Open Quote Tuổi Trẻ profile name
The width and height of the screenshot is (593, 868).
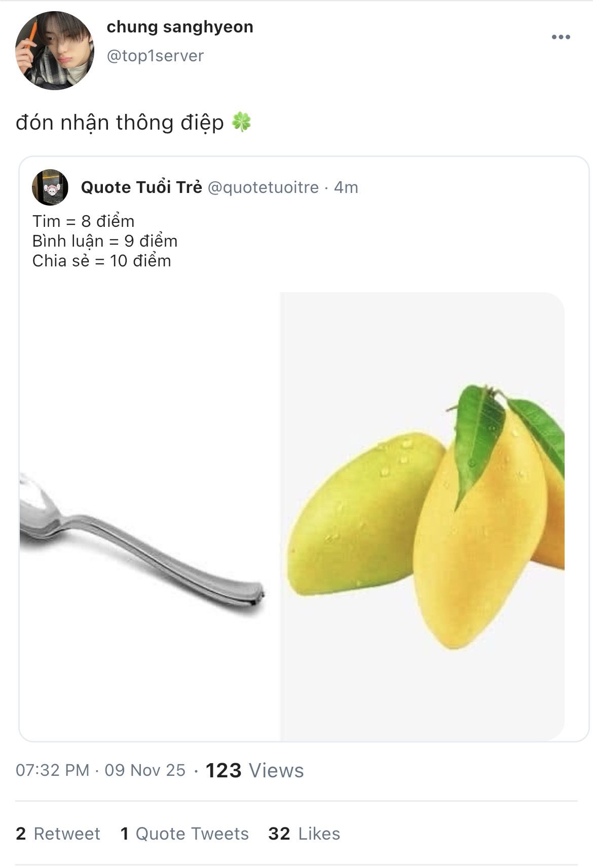tap(141, 187)
